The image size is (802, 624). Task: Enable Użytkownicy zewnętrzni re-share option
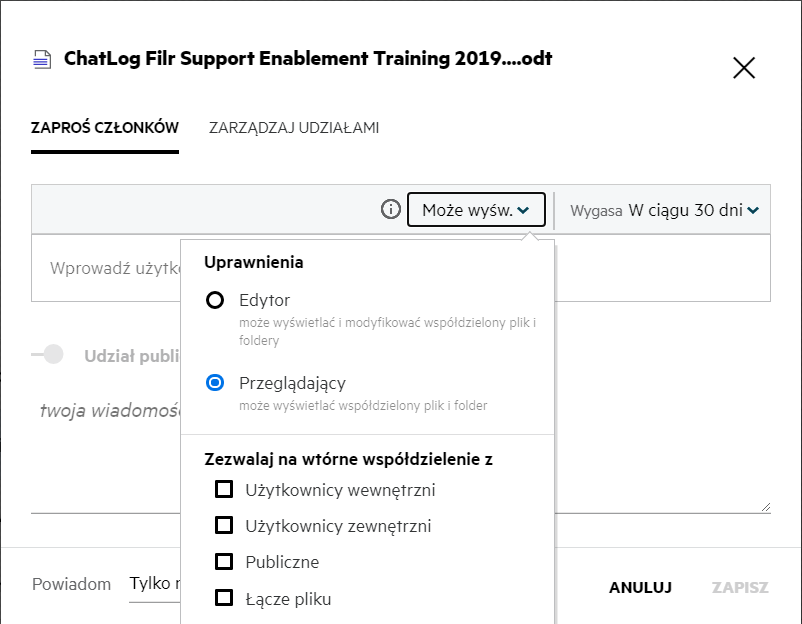[x=225, y=526]
